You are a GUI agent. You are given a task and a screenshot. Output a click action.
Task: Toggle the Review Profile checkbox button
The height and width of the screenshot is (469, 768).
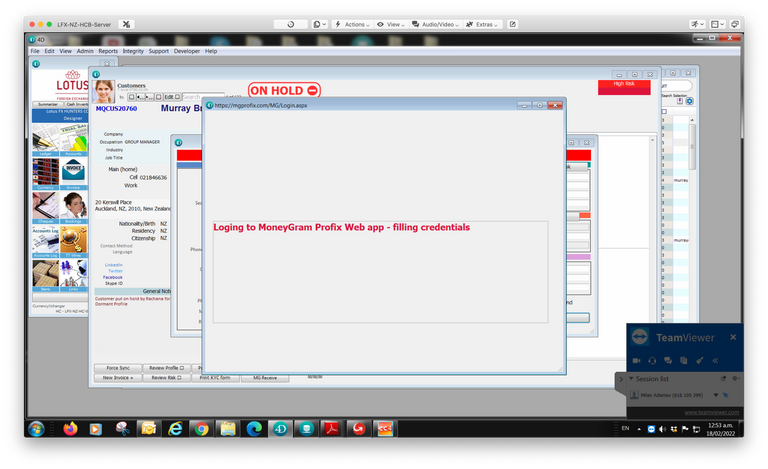(x=167, y=368)
